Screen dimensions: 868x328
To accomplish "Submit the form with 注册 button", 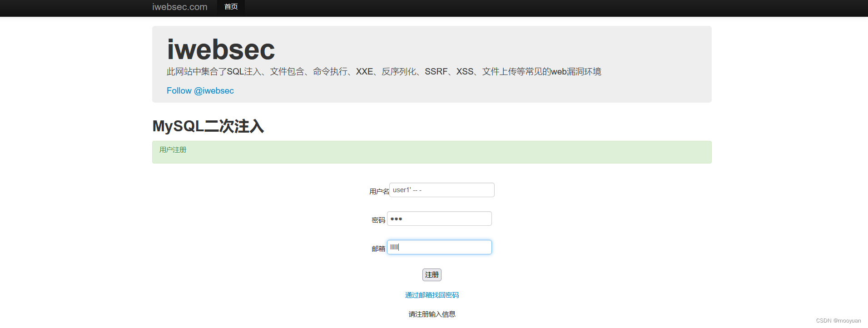I will 432,275.
